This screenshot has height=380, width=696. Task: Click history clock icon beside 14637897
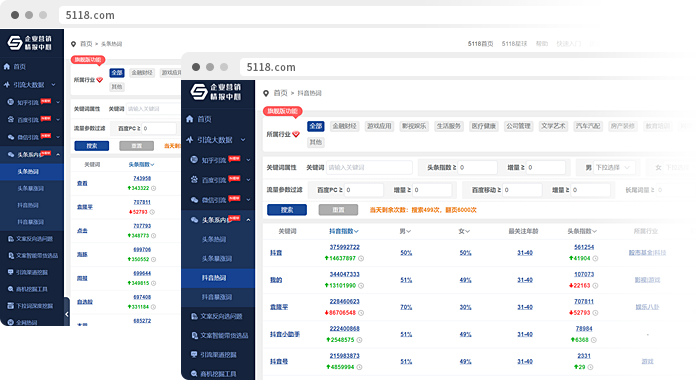[361, 258]
